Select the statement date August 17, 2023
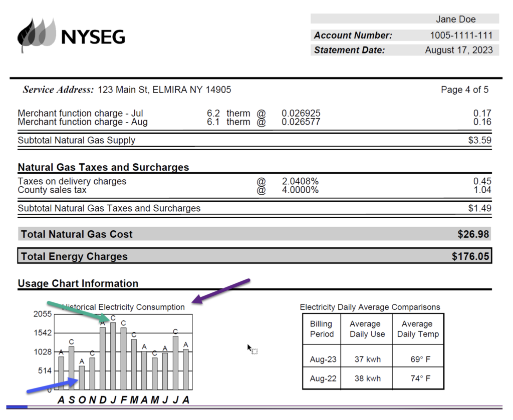513x420 pixels. 459,50
